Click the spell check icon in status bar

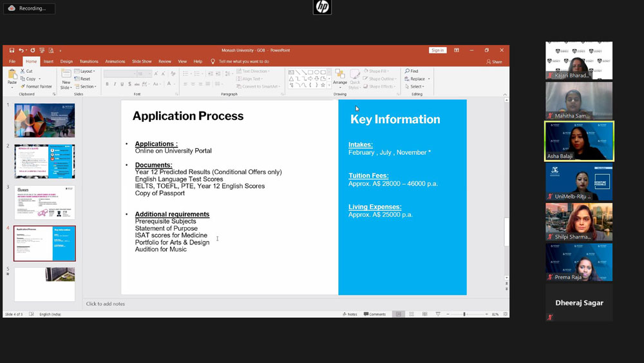pos(31,314)
